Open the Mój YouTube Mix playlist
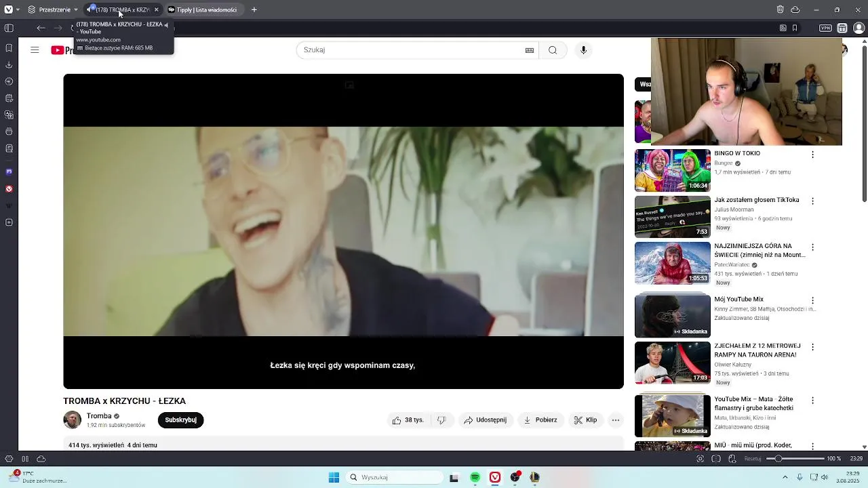 (x=673, y=316)
